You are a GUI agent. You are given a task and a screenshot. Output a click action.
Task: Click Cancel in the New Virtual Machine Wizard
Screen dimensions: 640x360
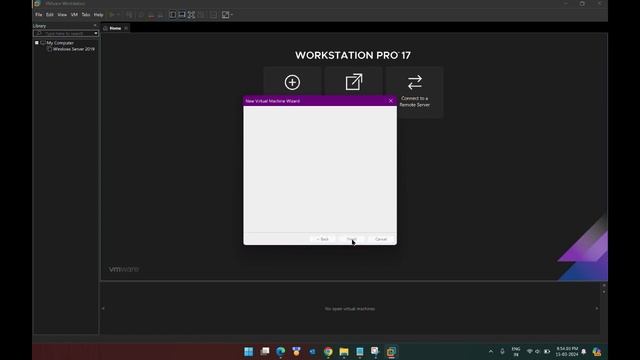(x=381, y=239)
